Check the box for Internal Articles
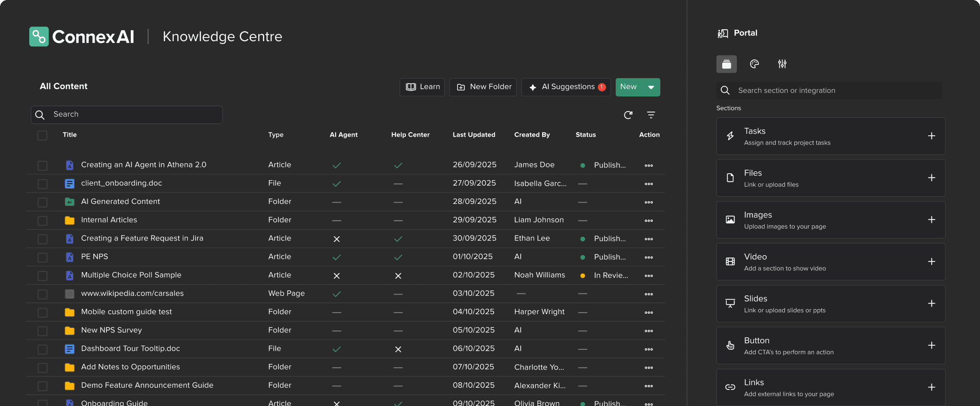The height and width of the screenshot is (406, 980). coord(43,220)
